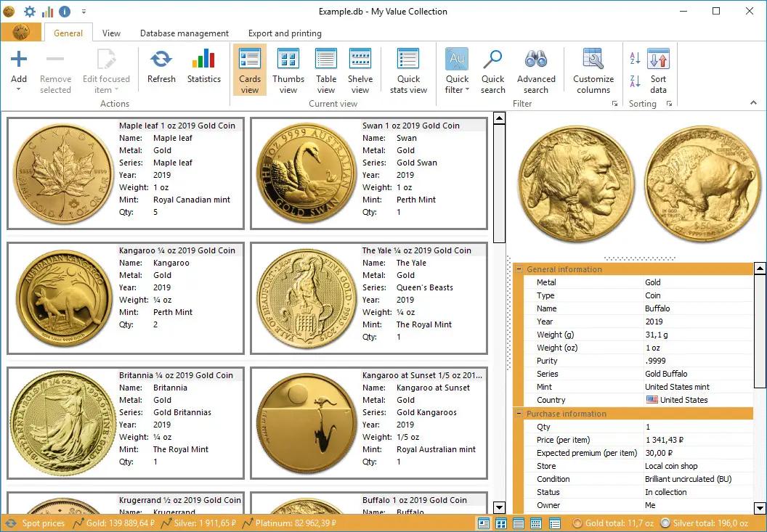Open the orange coin application menu button
The height and width of the screenshot is (532, 767).
(x=21, y=32)
